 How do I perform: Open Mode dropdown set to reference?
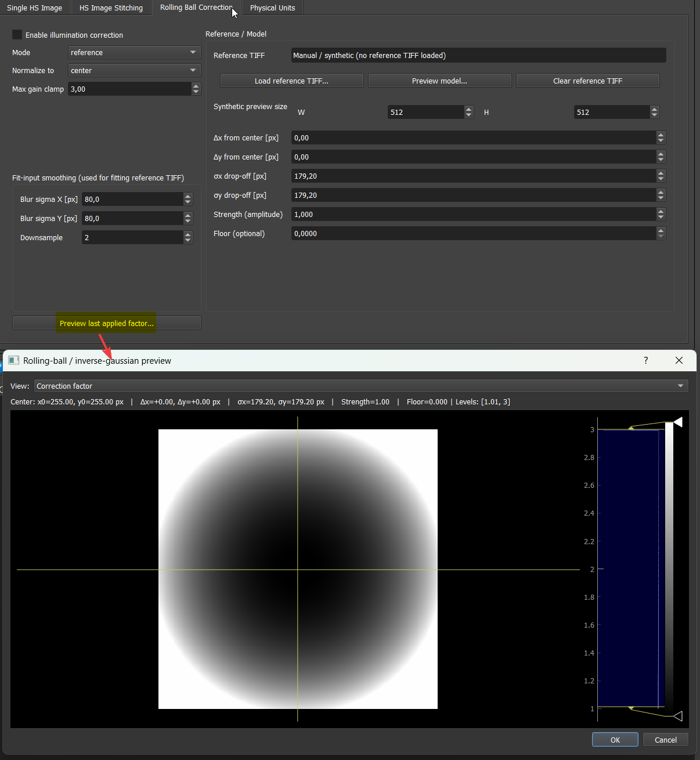135,52
